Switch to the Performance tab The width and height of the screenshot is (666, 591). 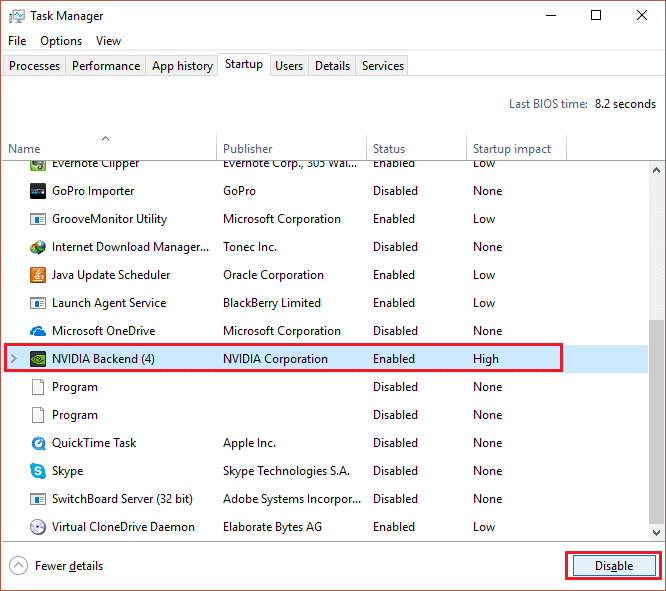pos(105,66)
